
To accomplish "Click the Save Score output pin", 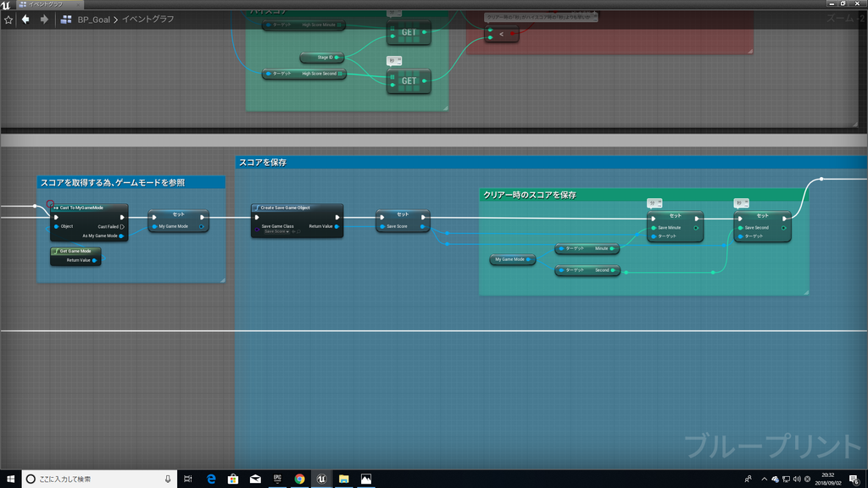I will tap(422, 226).
